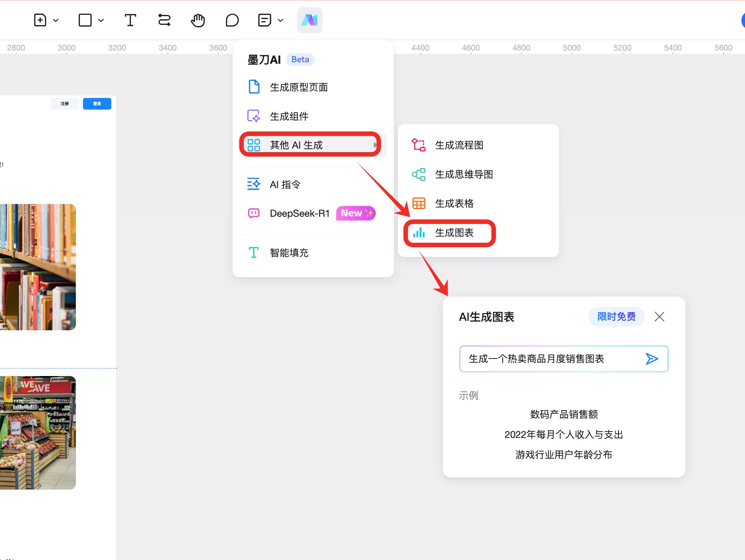The width and height of the screenshot is (745, 560).
Task: Select the comment bubble tool
Action: coord(232,20)
